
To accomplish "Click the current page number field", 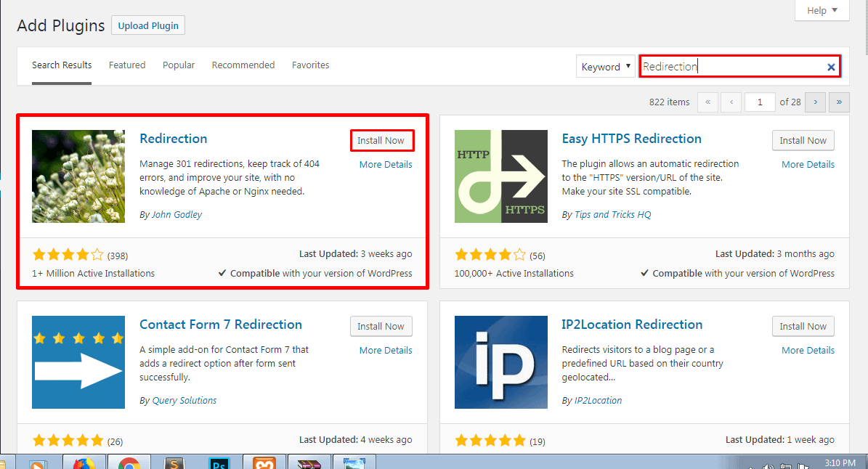I will [760, 102].
